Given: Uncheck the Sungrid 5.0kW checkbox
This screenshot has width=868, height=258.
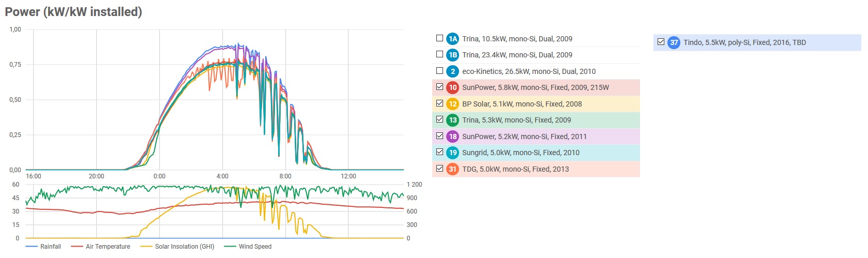Looking at the screenshot, I should click(x=439, y=151).
